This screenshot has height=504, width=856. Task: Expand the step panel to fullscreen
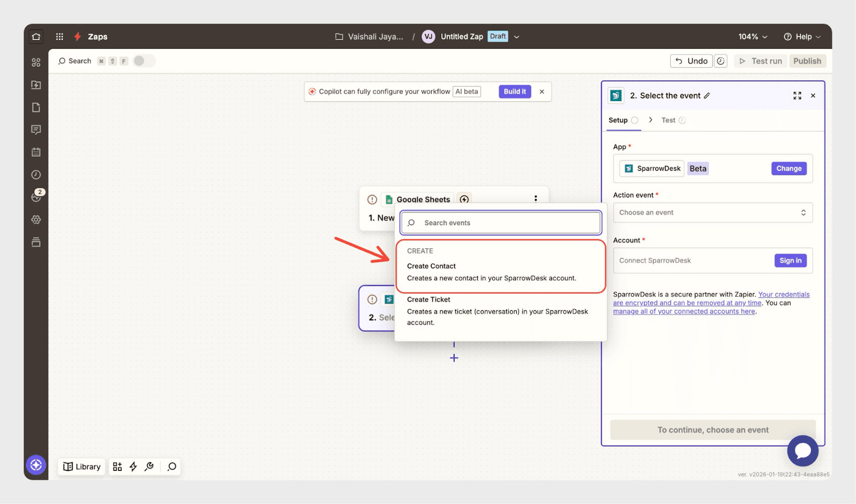797,96
